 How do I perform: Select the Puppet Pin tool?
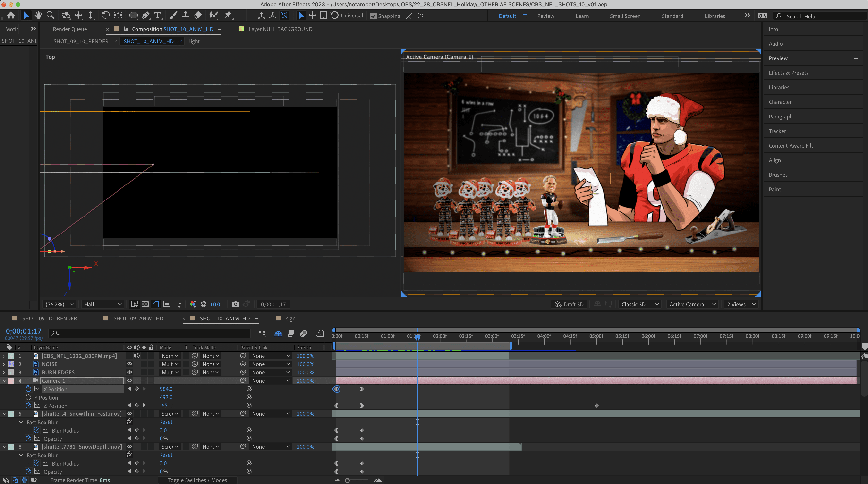228,15
